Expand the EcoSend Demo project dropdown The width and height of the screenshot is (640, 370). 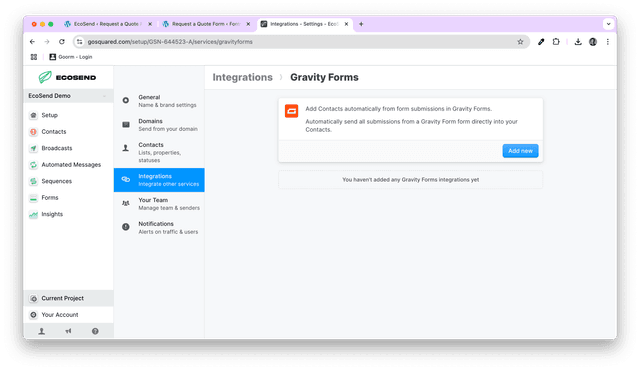pos(68,96)
